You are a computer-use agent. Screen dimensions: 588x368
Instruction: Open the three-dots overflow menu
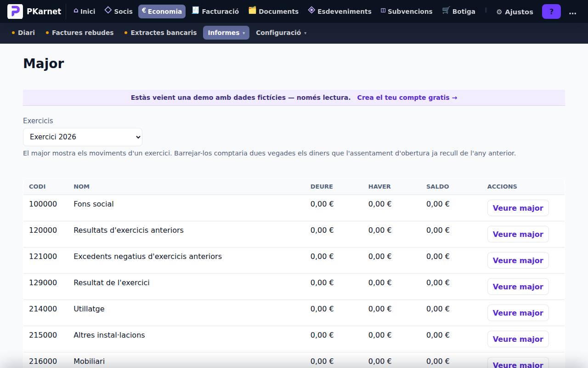(x=572, y=12)
